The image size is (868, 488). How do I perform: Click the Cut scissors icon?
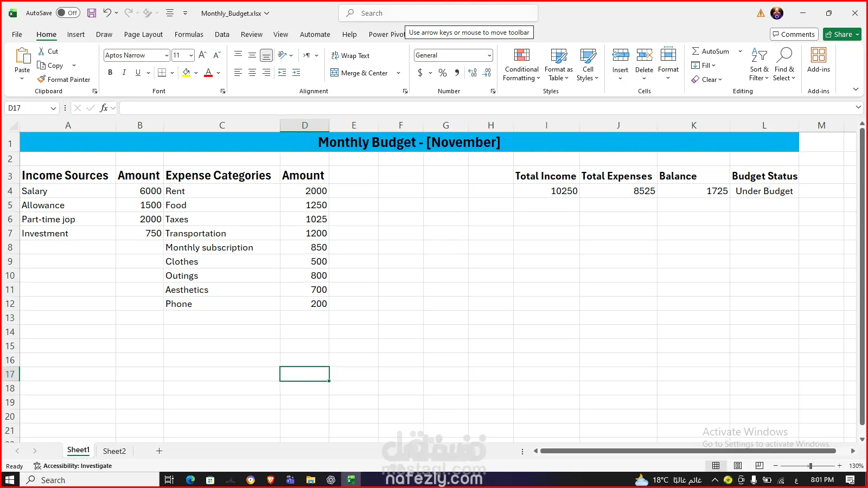point(41,51)
